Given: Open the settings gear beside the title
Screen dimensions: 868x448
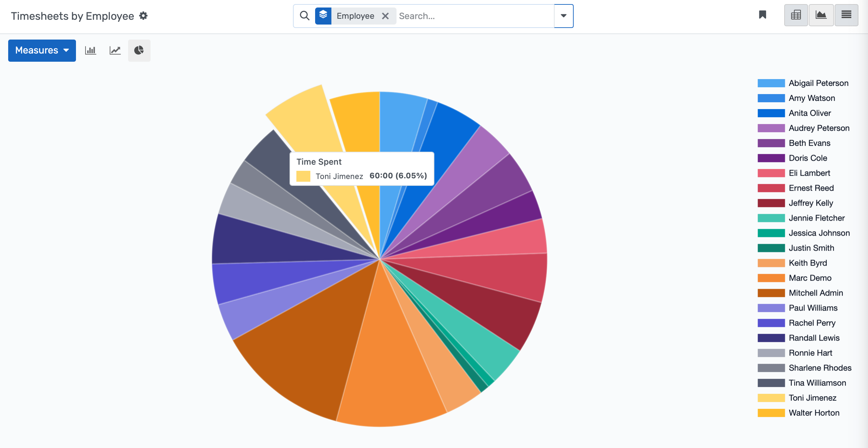Looking at the screenshot, I should point(143,16).
